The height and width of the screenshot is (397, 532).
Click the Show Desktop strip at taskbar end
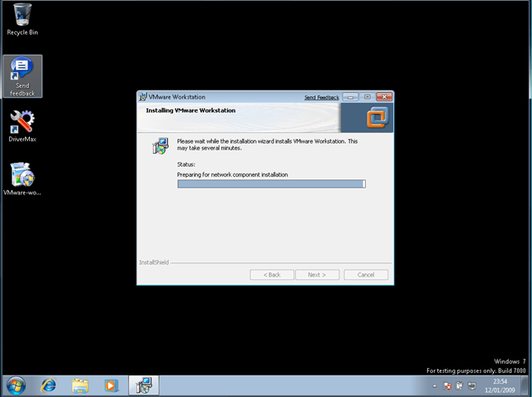(527, 385)
